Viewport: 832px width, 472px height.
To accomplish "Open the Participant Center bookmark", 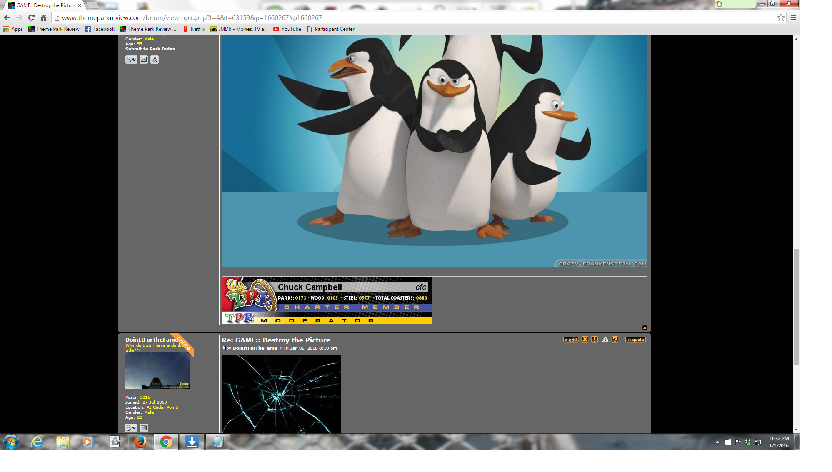I will click(x=331, y=29).
